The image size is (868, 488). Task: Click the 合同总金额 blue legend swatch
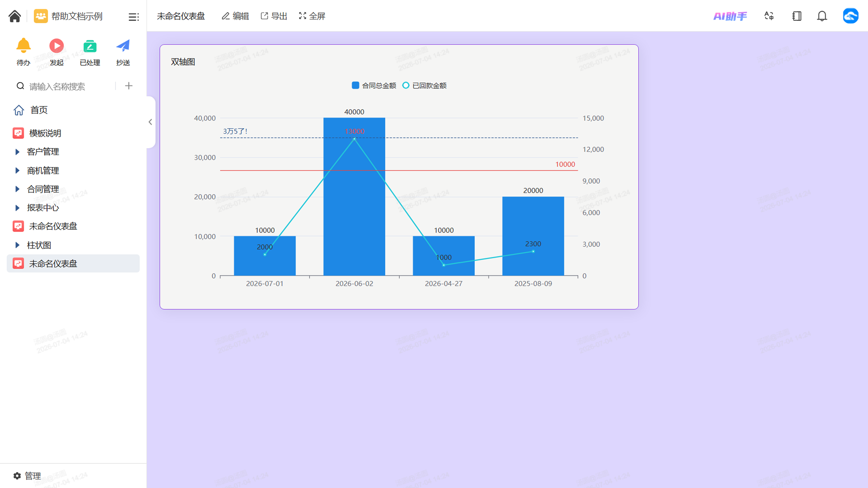tap(355, 85)
